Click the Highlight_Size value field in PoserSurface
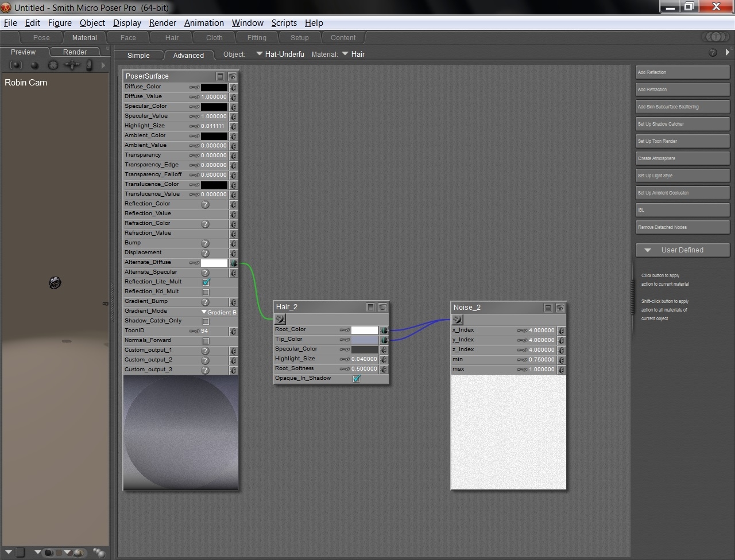Image resolution: width=735 pixels, height=560 pixels. click(x=213, y=126)
